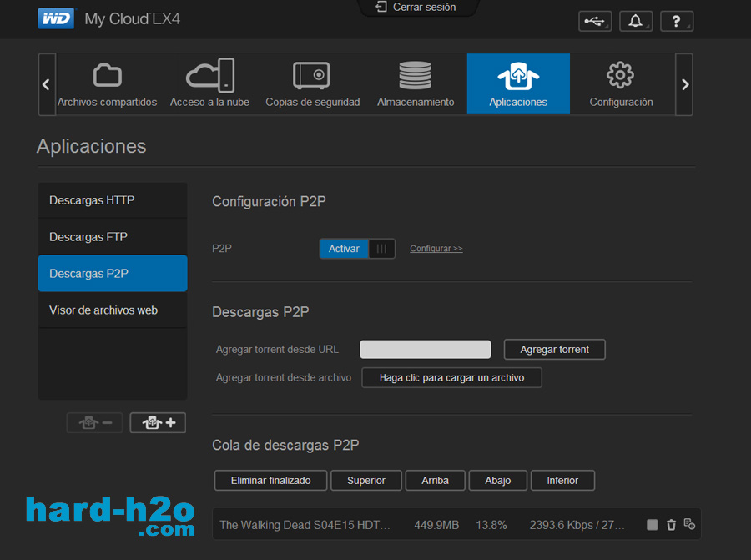Toggle the P2P Activar switch
This screenshot has width=751, height=560.
coord(357,249)
